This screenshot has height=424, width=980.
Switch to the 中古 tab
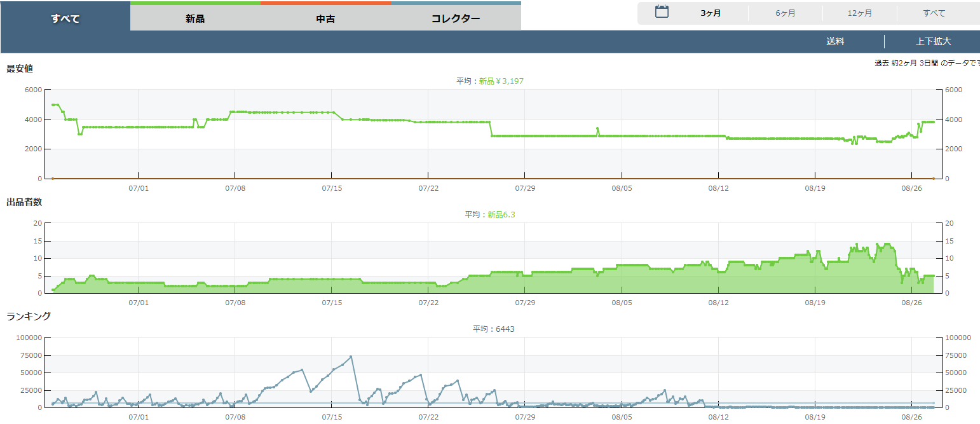[x=325, y=18]
